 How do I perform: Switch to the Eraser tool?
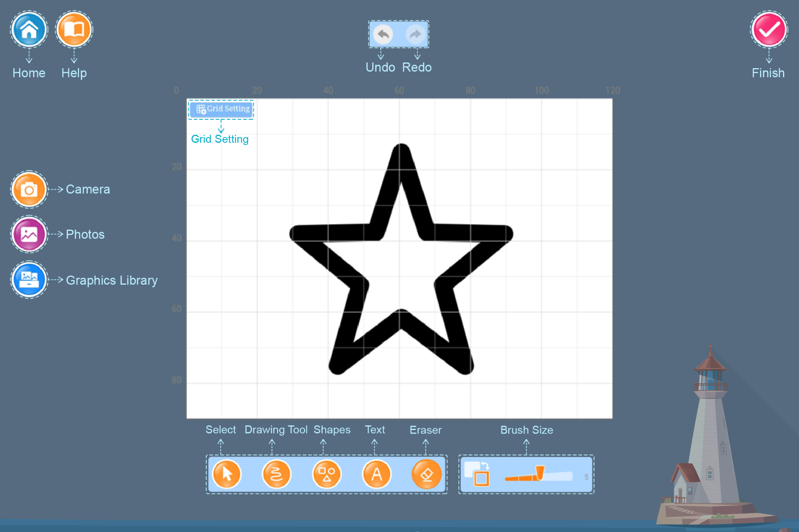point(426,474)
